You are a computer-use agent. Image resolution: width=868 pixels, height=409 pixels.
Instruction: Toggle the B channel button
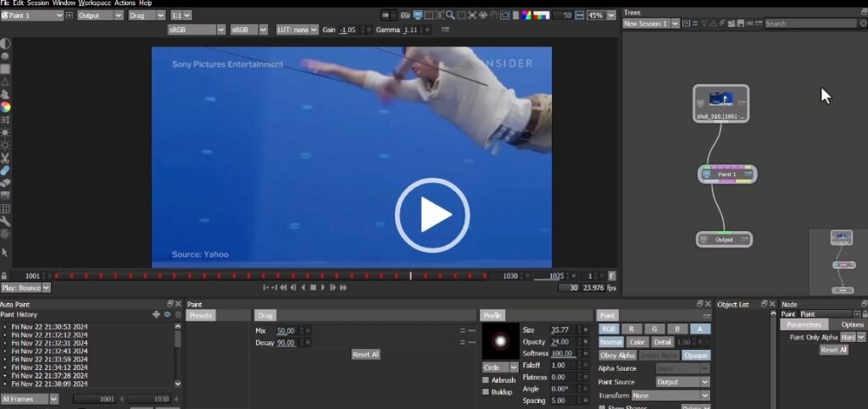tap(676, 329)
